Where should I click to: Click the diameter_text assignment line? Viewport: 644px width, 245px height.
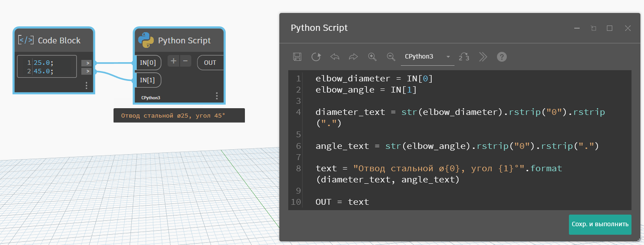(460, 118)
